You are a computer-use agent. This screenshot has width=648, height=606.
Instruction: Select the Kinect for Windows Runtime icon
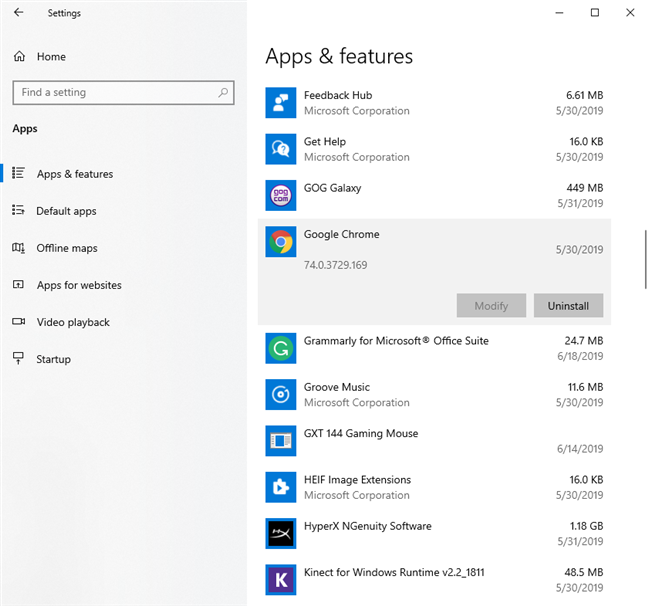click(x=281, y=580)
